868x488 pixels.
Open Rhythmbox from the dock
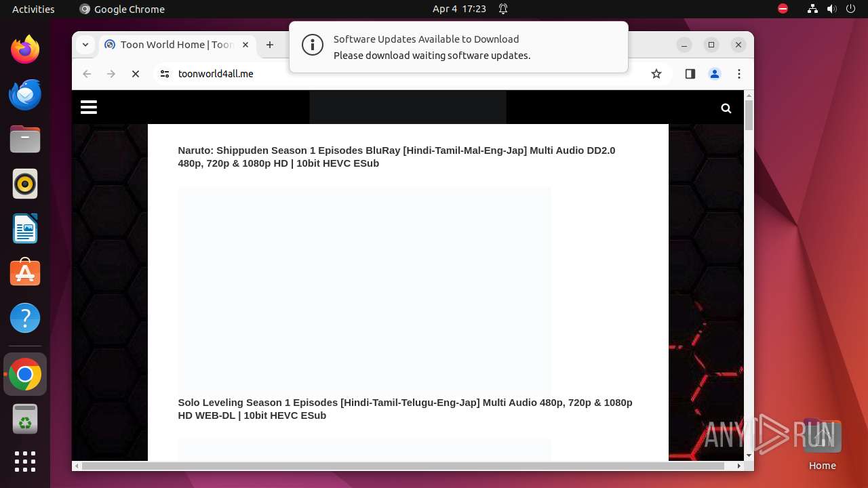(25, 184)
